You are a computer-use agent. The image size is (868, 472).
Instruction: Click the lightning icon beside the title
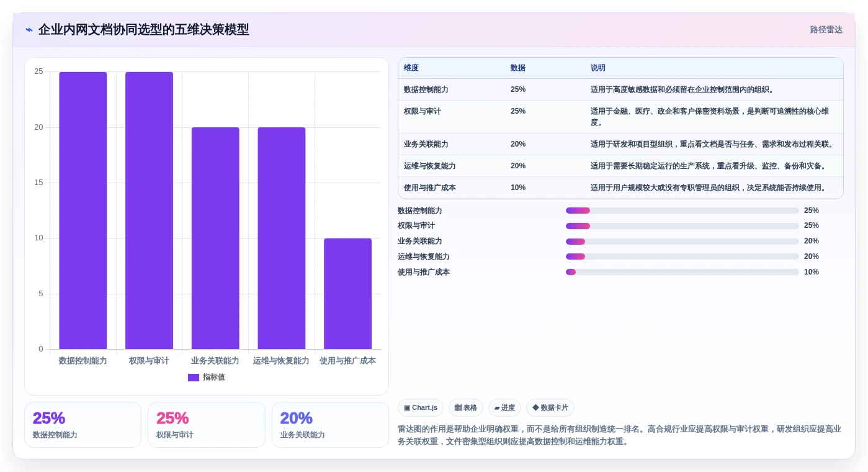click(x=29, y=30)
